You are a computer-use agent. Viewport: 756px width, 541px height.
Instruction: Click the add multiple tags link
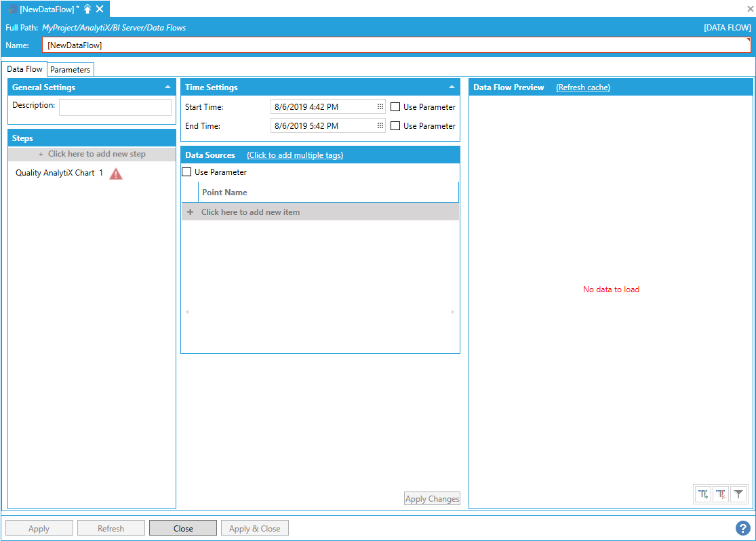295,155
